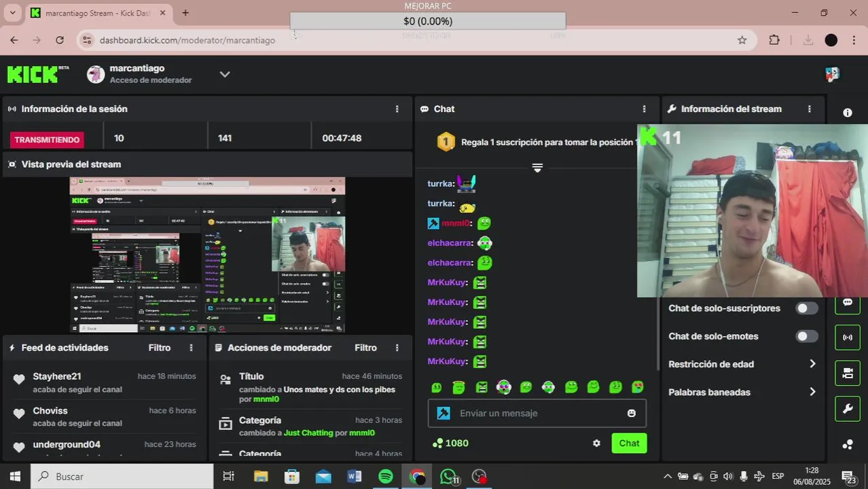The width and height of the screenshot is (868, 489).
Task: Click the channel points sidebar icon
Action: [x=848, y=445]
